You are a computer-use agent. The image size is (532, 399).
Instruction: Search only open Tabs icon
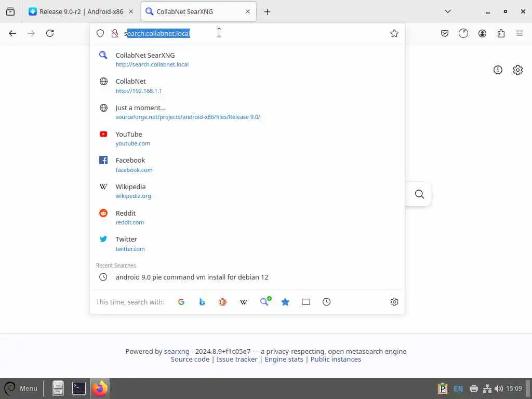[306, 302]
